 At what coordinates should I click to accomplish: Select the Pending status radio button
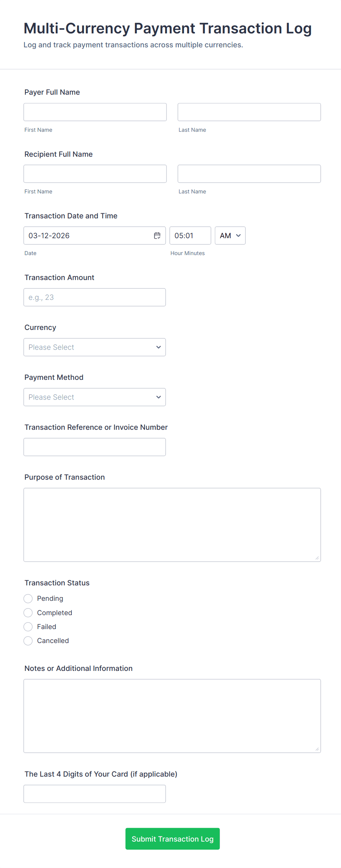click(28, 599)
